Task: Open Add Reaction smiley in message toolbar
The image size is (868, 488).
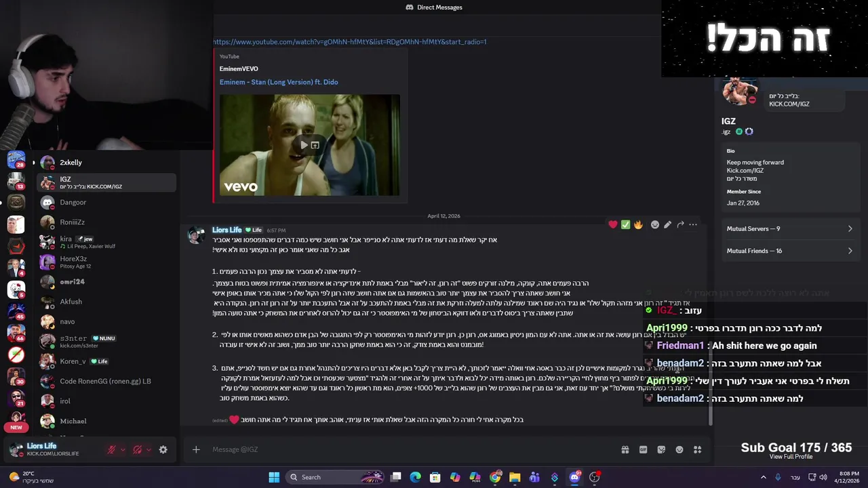Action: point(654,224)
